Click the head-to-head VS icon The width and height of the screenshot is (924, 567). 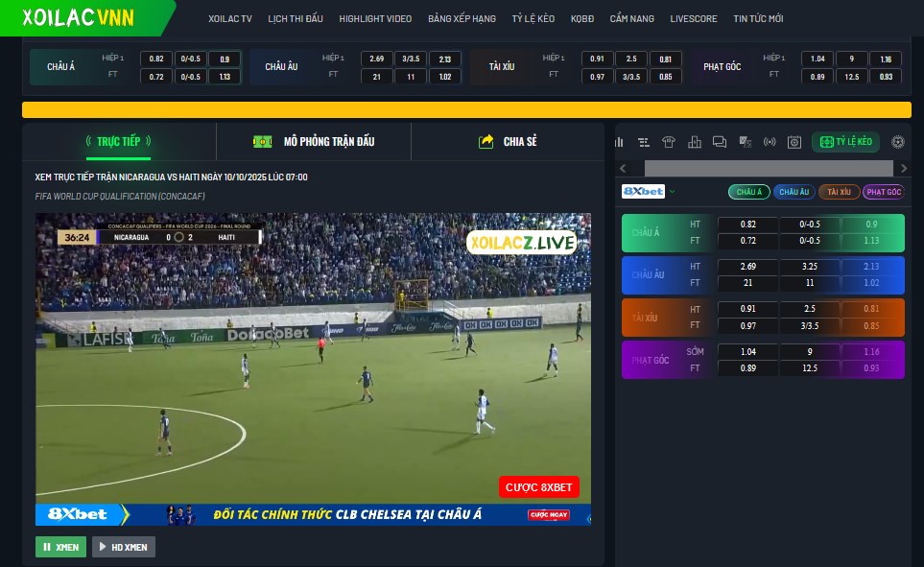745,142
